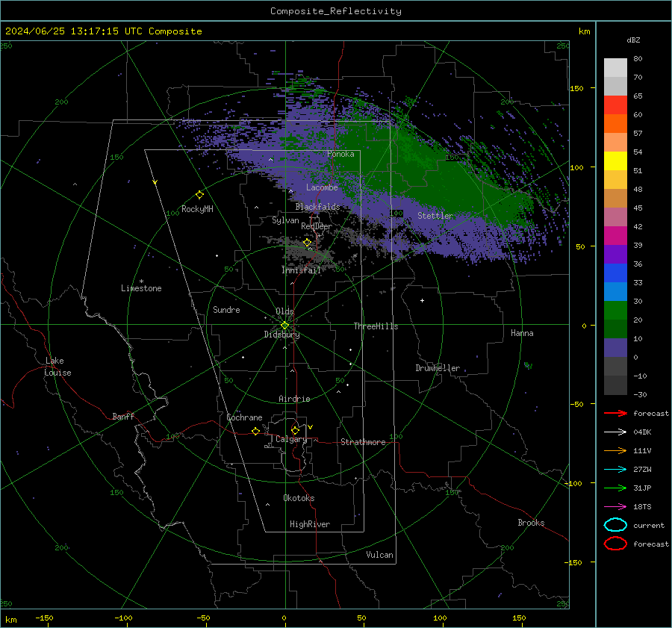Click the Innisfail label
The image size is (672, 628).
point(302,270)
